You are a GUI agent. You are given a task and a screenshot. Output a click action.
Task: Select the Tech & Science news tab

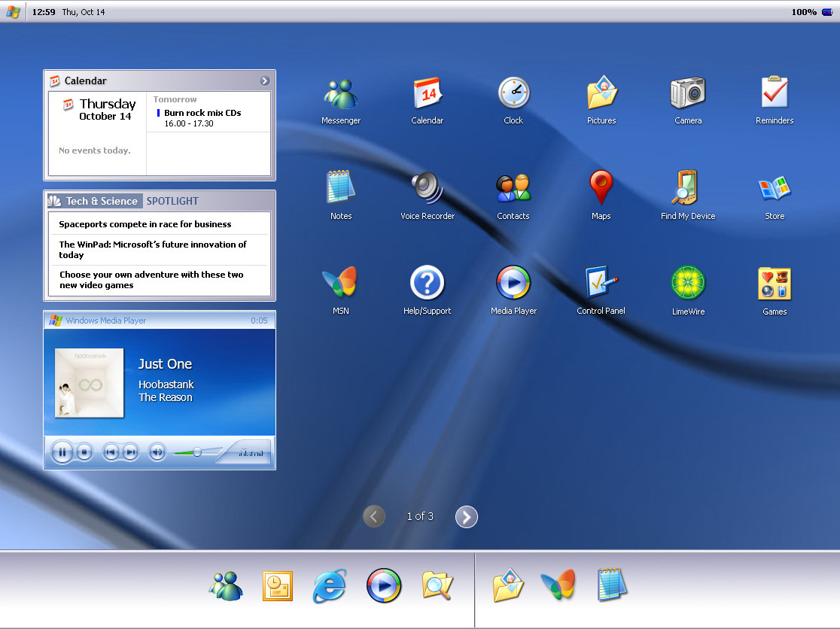click(x=102, y=201)
